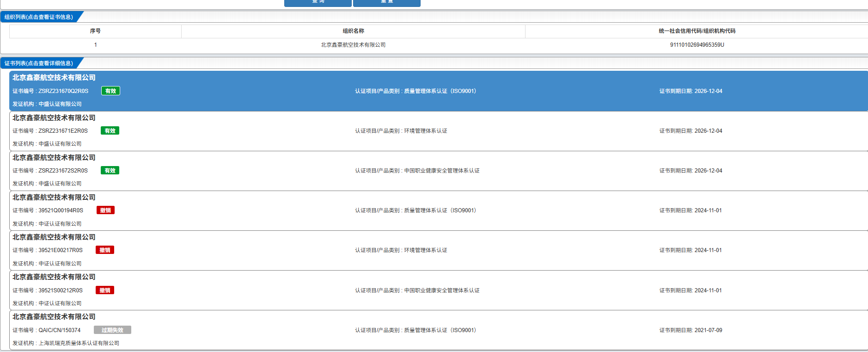The width and height of the screenshot is (868, 352).
Task: Click company title of certificate ZSRZ231670Q2R0S card
Action: point(54,78)
